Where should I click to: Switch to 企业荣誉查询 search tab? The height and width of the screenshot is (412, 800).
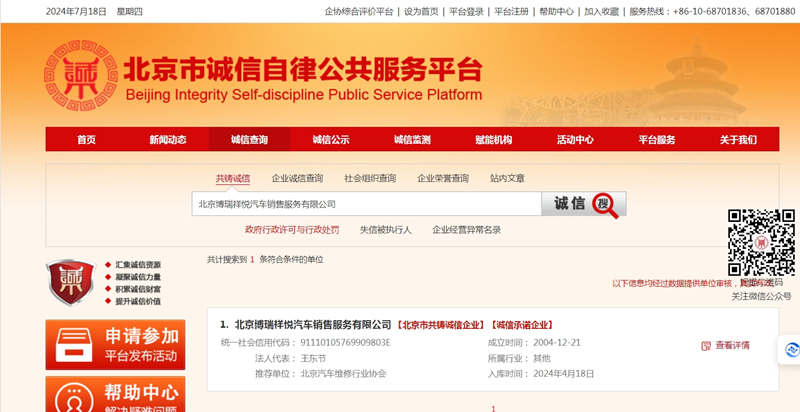coord(443,178)
